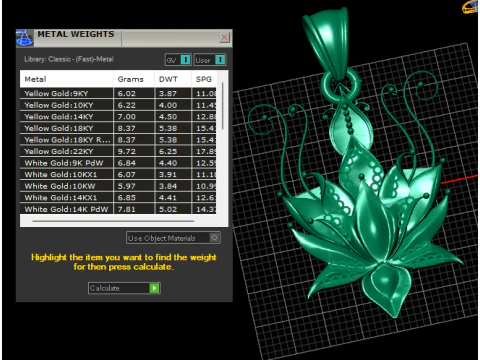Click the vertical scrollbar of metal list
The width and height of the screenshot is (480, 360).
pos(223,107)
